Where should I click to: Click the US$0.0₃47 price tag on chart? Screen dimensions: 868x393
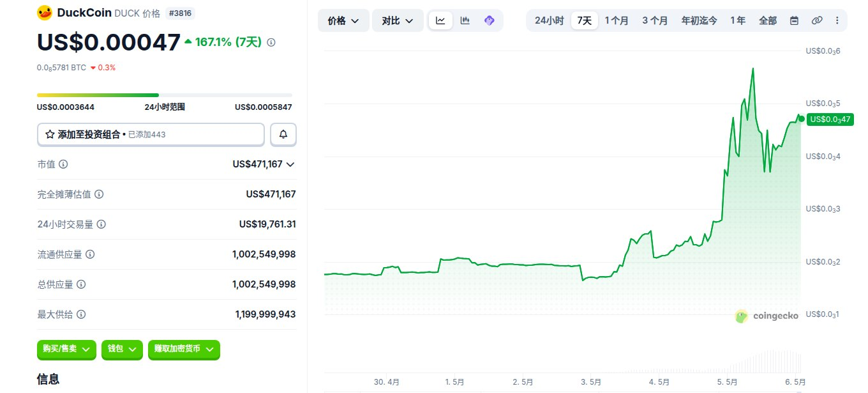pyautogui.click(x=830, y=119)
